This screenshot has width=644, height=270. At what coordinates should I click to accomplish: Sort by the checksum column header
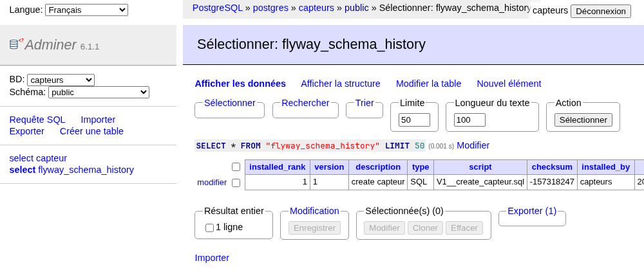coord(552,167)
